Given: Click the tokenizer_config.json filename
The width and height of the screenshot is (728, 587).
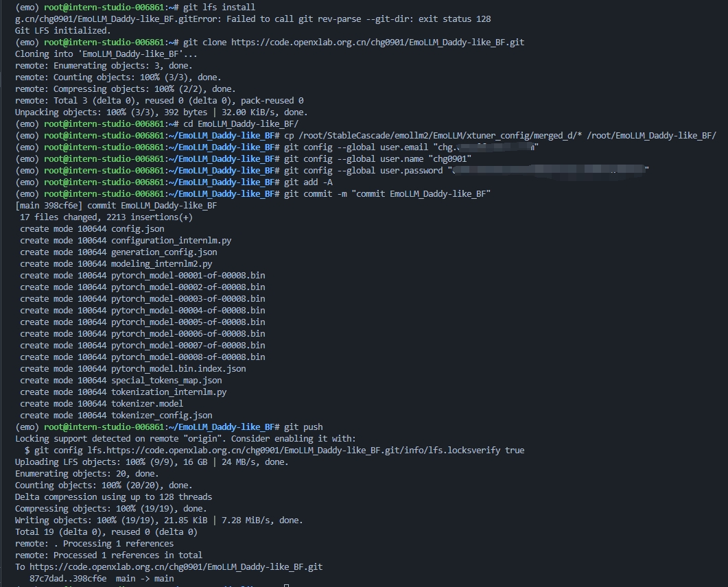Looking at the screenshot, I should [161, 416].
